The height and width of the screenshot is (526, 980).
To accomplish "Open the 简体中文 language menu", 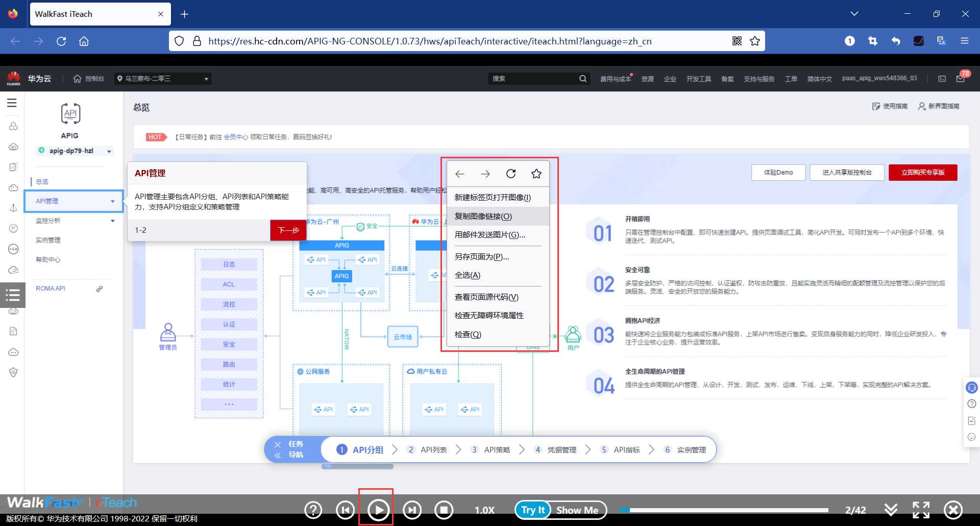I will [x=820, y=79].
